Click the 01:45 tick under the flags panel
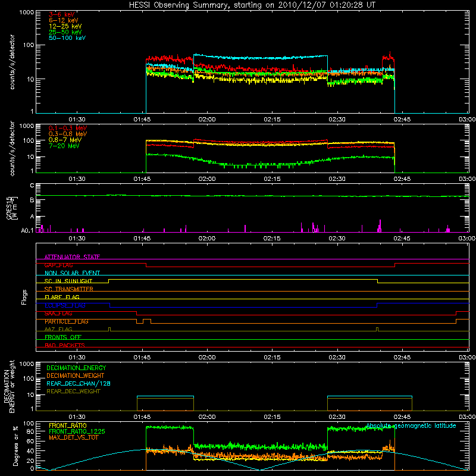Image resolution: width=476 pixels, height=476 pixels. (x=142, y=358)
